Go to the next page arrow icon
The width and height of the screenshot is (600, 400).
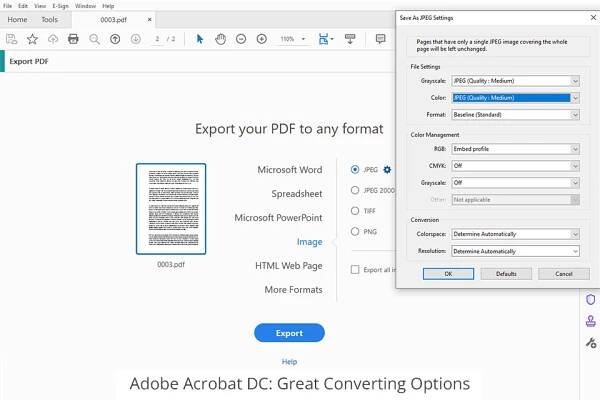tap(135, 39)
